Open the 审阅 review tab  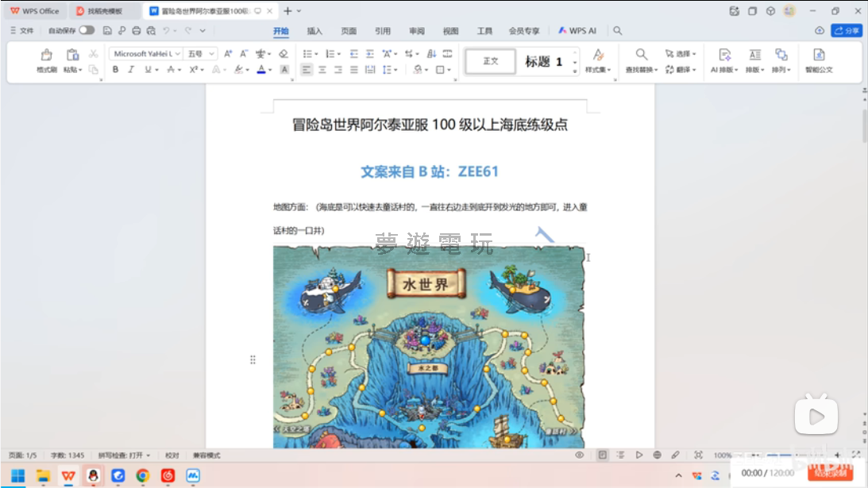tap(417, 31)
